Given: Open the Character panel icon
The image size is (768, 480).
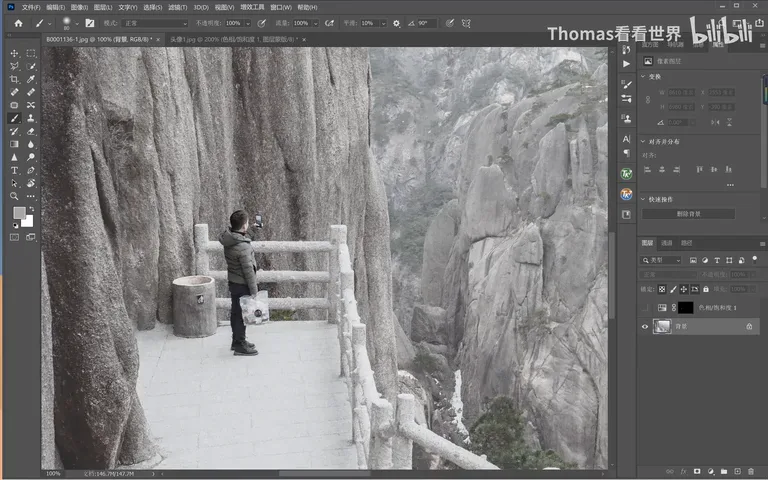Looking at the screenshot, I should [626, 139].
